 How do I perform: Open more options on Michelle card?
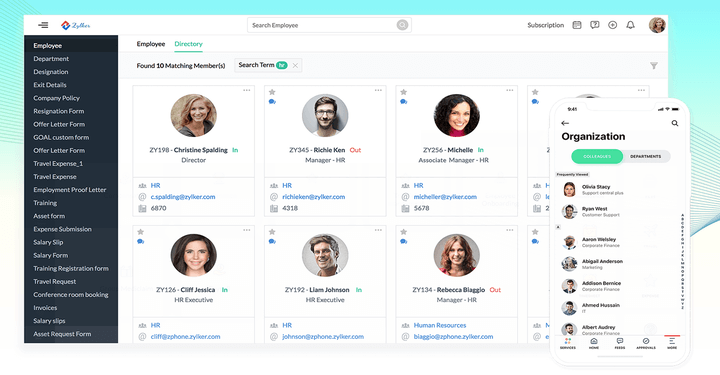pyautogui.click(x=510, y=90)
